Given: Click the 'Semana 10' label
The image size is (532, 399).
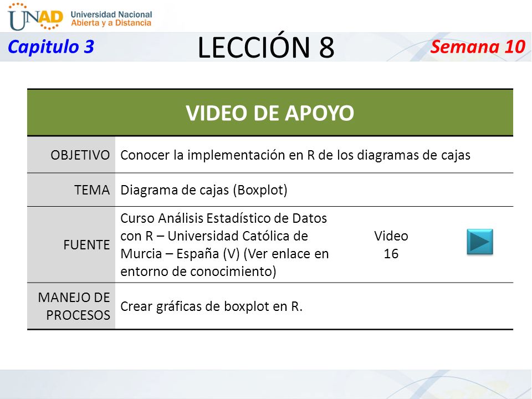Looking at the screenshot, I should (x=478, y=47).
